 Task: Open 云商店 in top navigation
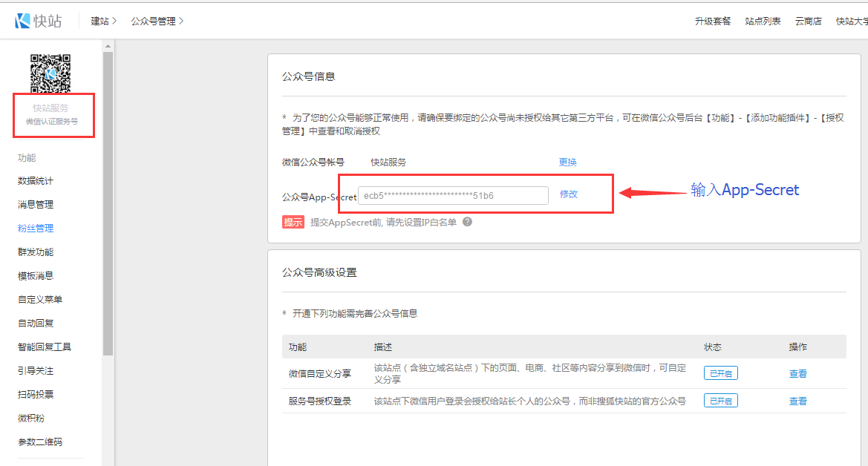(808, 21)
